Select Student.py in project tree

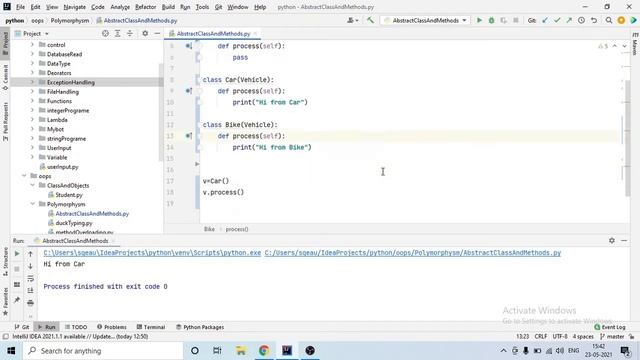pos(69,195)
